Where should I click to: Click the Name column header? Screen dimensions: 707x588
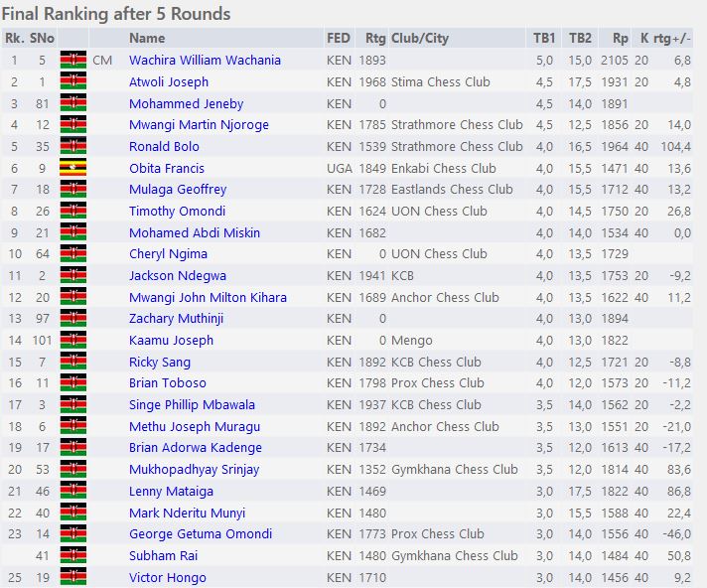point(147,38)
